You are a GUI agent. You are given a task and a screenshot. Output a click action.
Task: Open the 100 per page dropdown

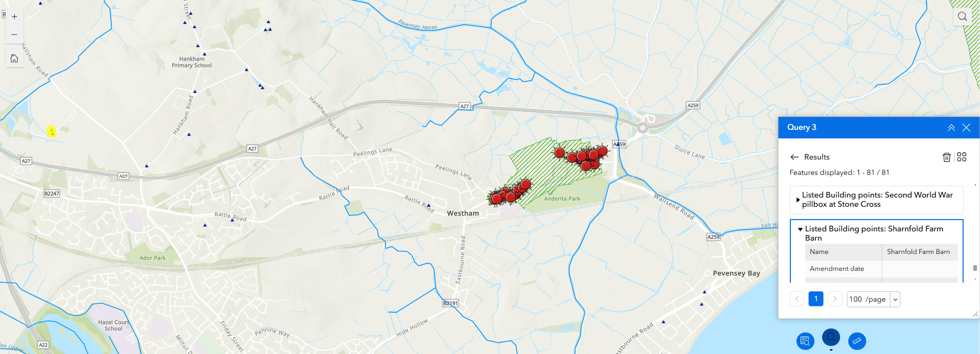pyautogui.click(x=873, y=299)
